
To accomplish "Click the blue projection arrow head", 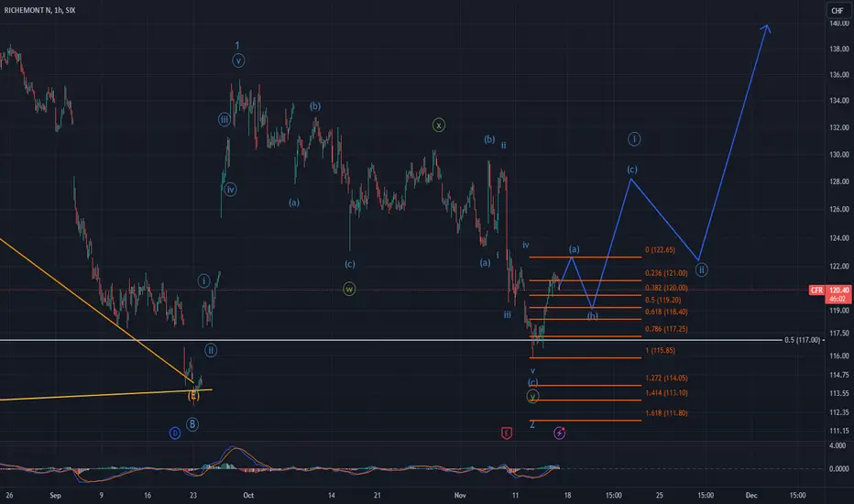I will coord(766,28).
